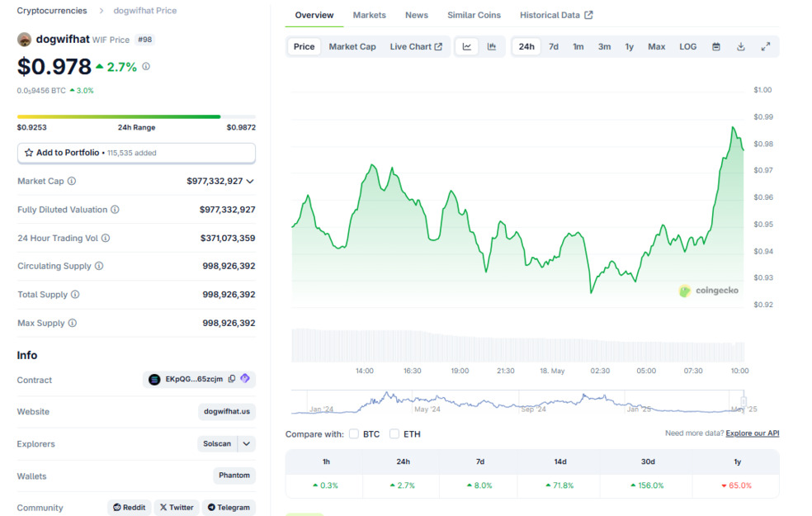
Task: Switch to line chart view icon
Action: pyautogui.click(x=466, y=46)
